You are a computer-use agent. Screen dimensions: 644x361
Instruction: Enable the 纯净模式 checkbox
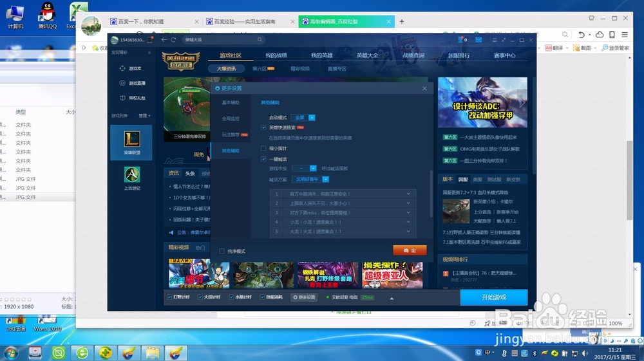click(222, 251)
